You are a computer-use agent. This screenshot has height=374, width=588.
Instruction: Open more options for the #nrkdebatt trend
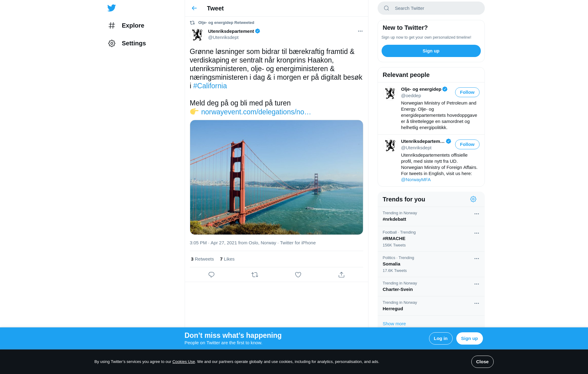[x=477, y=214]
